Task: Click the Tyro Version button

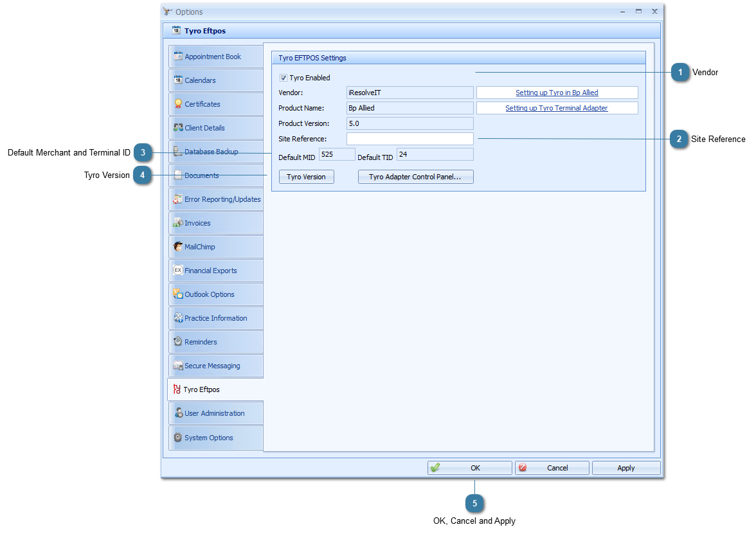Action: [x=306, y=177]
